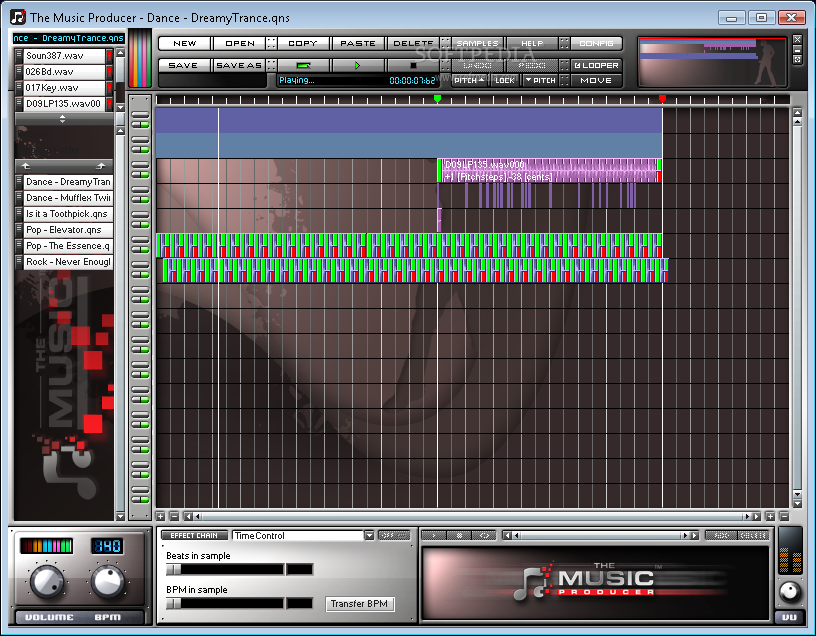Click the SAVE AS button
This screenshot has width=816, height=636.
[x=239, y=66]
